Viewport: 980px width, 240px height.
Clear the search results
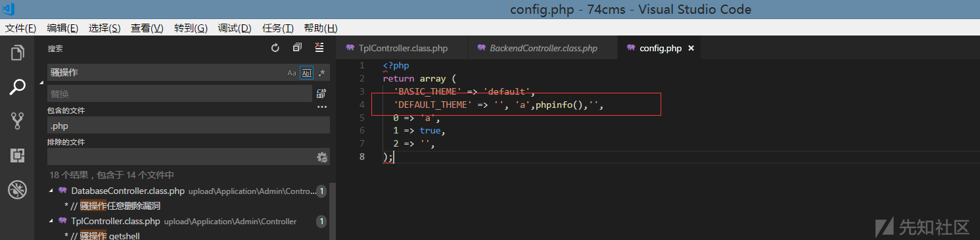tap(319, 48)
